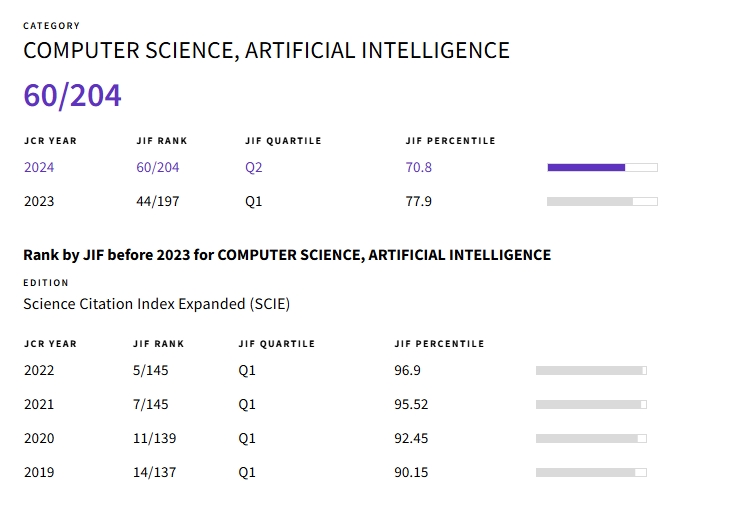Click the 96.9 percentile value

click(407, 370)
